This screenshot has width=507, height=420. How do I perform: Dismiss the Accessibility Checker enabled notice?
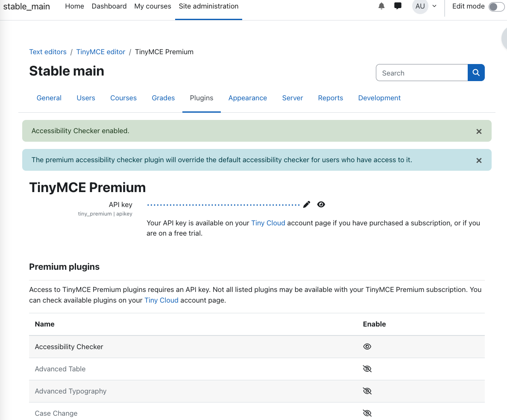[x=479, y=131]
